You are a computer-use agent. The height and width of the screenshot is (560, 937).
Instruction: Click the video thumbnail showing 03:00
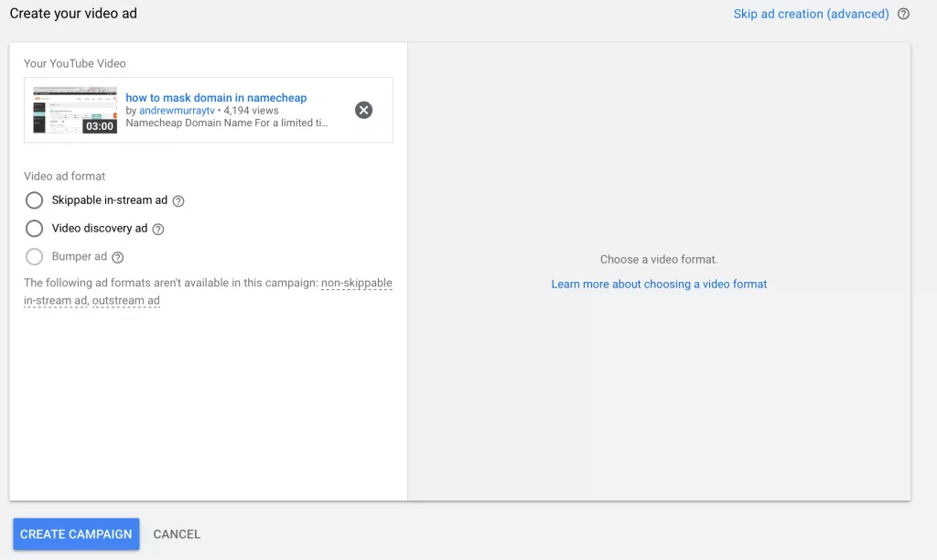tap(75, 110)
